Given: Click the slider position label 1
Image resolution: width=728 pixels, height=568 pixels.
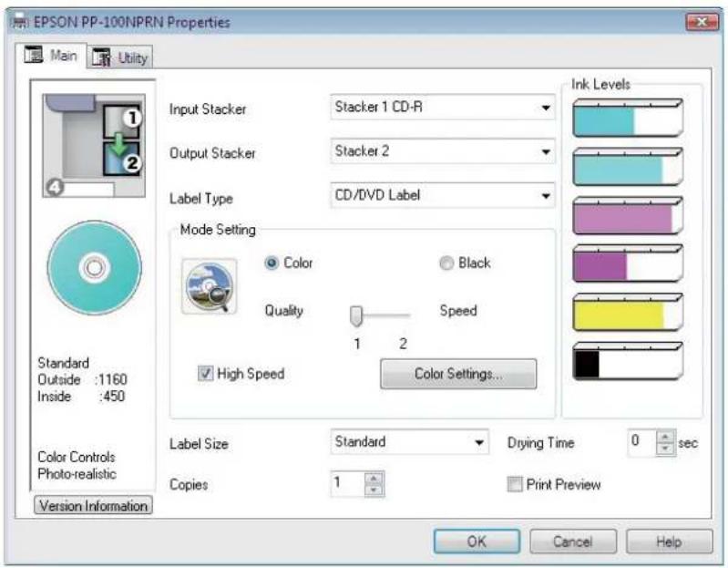Looking at the screenshot, I should [x=356, y=344].
